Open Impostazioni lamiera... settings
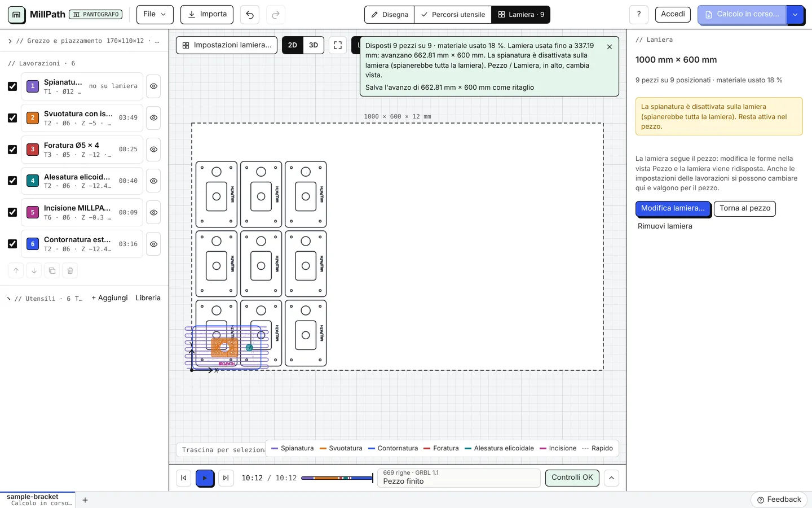The image size is (812, 508). 227,45
